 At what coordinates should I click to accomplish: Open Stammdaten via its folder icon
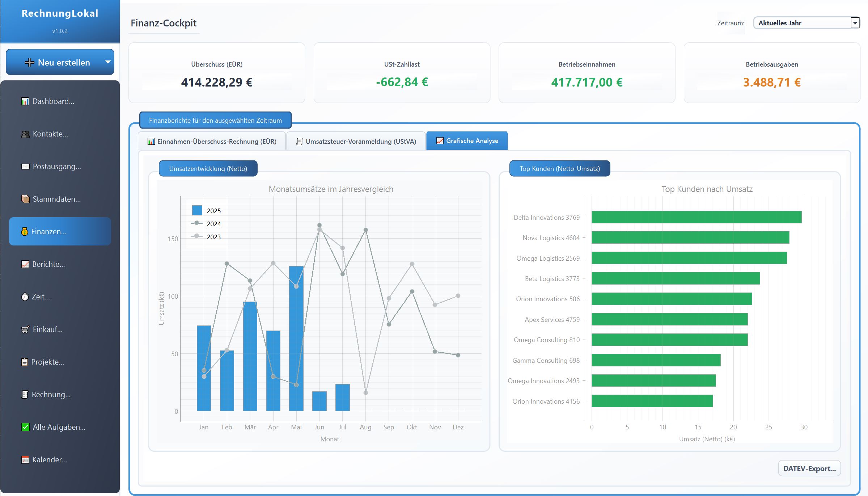[25, 199]
